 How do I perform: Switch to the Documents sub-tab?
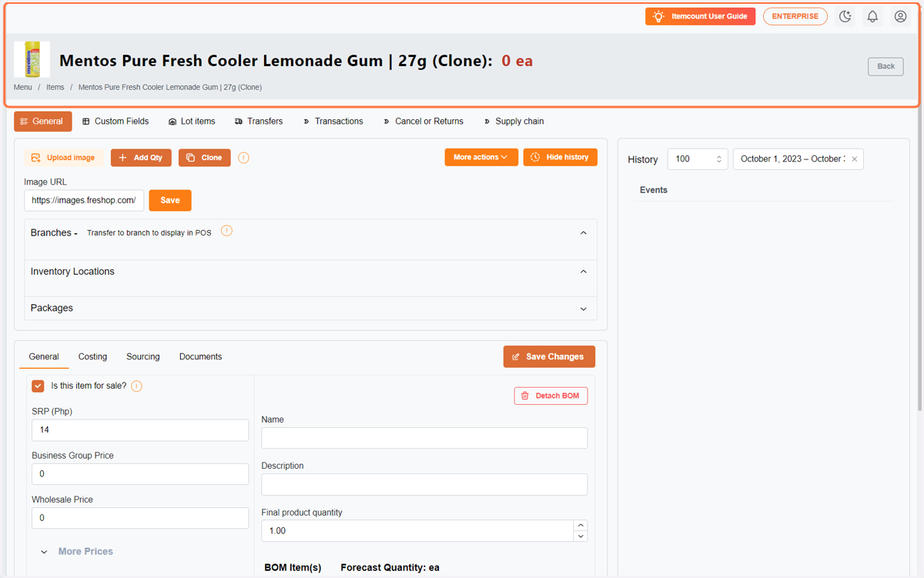[x=200, y=356]
